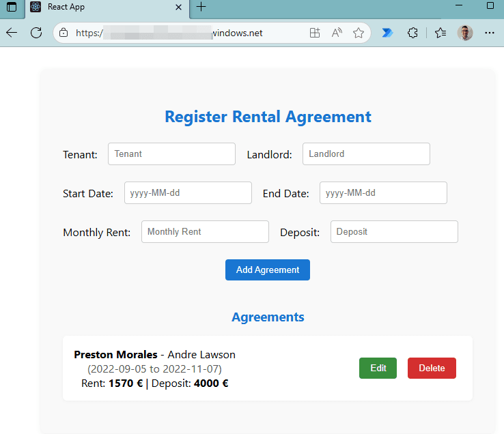Add page to favorites with star icon

click(358, 33)
